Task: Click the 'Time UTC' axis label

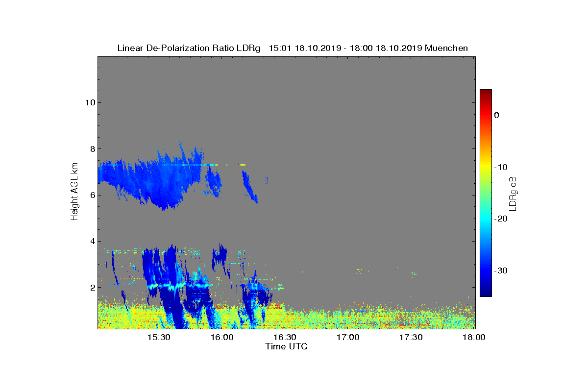Action: click(x=286, y=346)
